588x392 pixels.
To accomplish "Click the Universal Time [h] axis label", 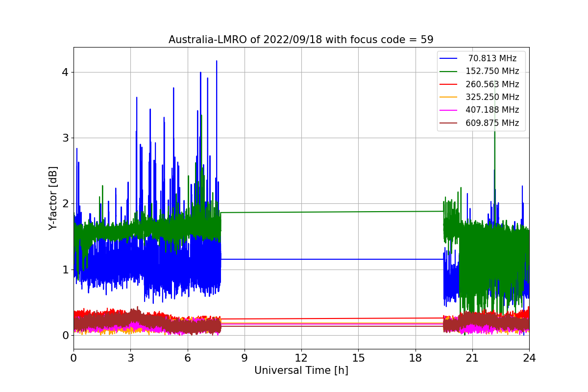I will tap(301, 371).
